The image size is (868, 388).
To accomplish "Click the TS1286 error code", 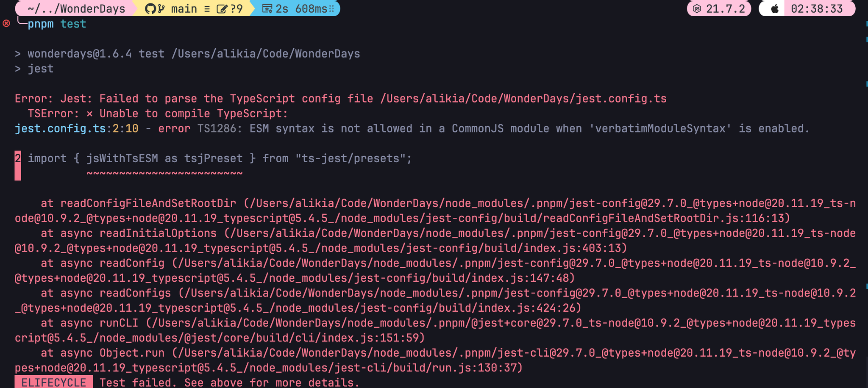I will 217,129.
